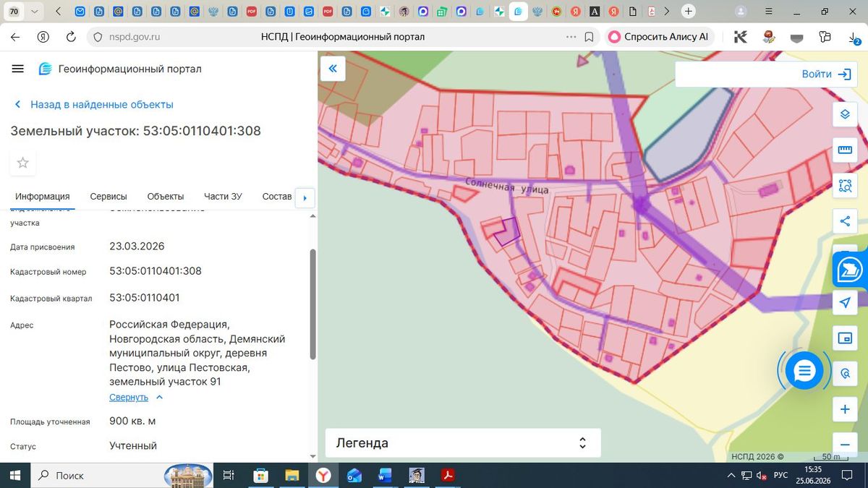Screen dimensions: 868x488
Task: Open the tab group counter 70
Action: (x=14, y=12)
